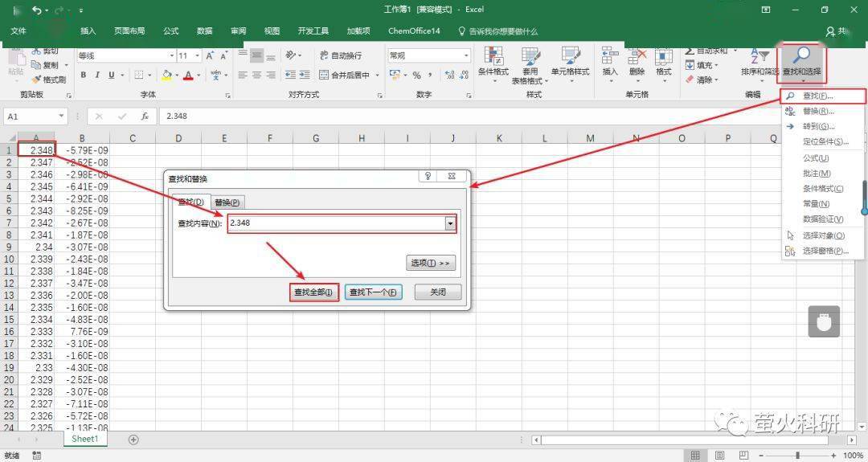
Task: Click the insert function fx icon
Action: click(x=145, y=117)
